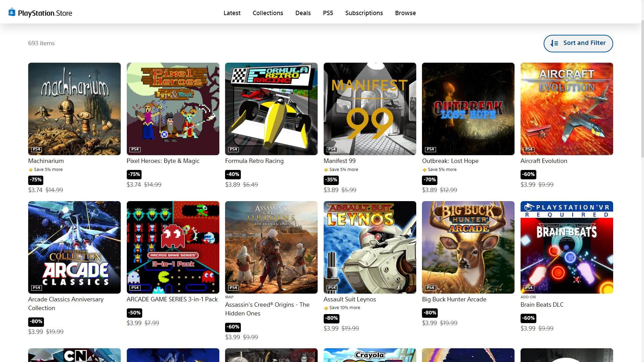Click PS Plus icon under Manifest 99

(326, 170)
